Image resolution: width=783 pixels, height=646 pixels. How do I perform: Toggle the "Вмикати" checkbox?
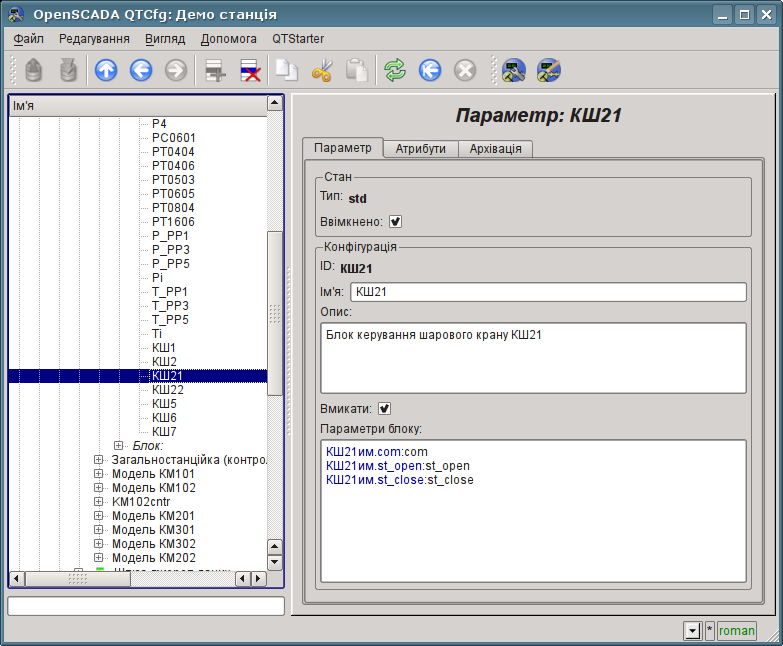(384, 408)
